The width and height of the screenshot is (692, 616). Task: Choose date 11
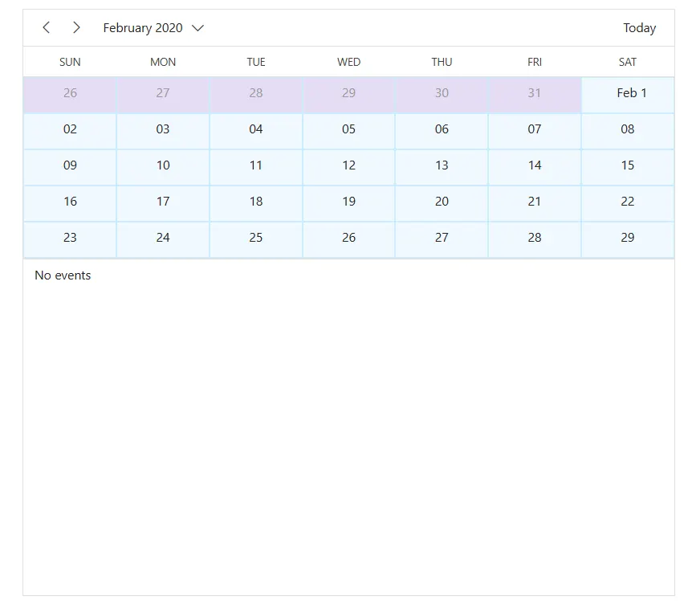click(x=256, y=167)
